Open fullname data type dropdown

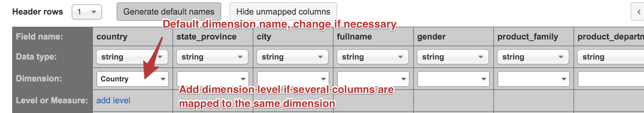tap(373, 57)
